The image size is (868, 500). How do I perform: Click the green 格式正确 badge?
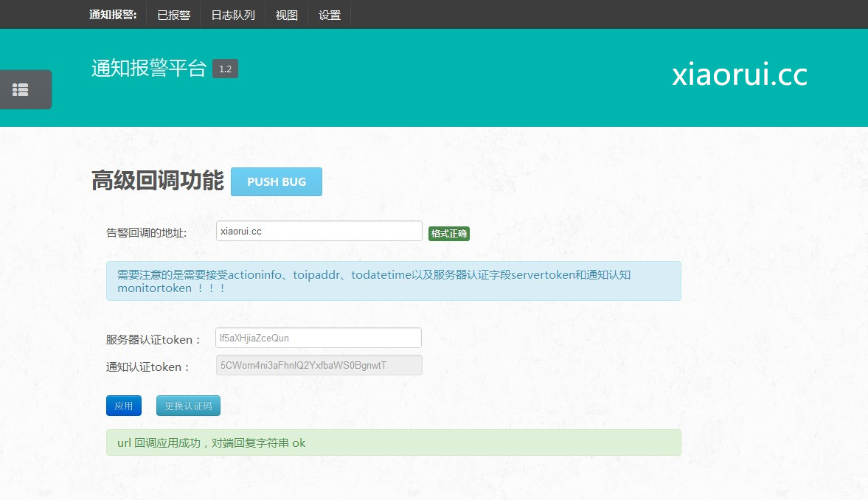click(x=448, y=233)
